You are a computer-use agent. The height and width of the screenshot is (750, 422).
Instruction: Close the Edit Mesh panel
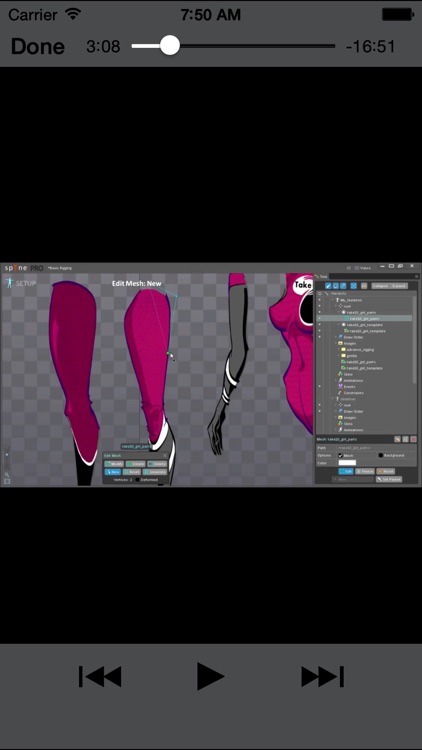point(165,455)
